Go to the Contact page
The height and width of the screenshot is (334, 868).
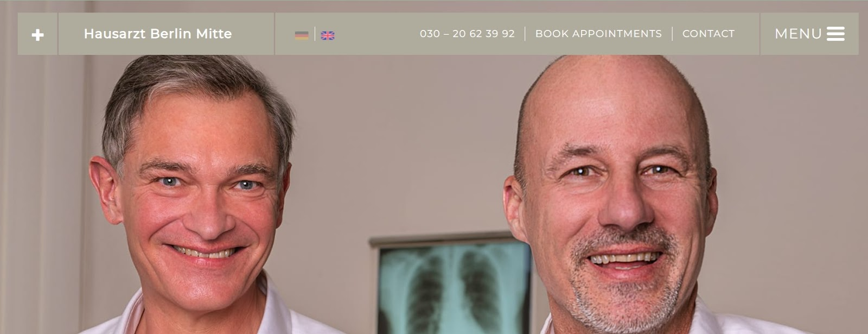coord(709,34)
